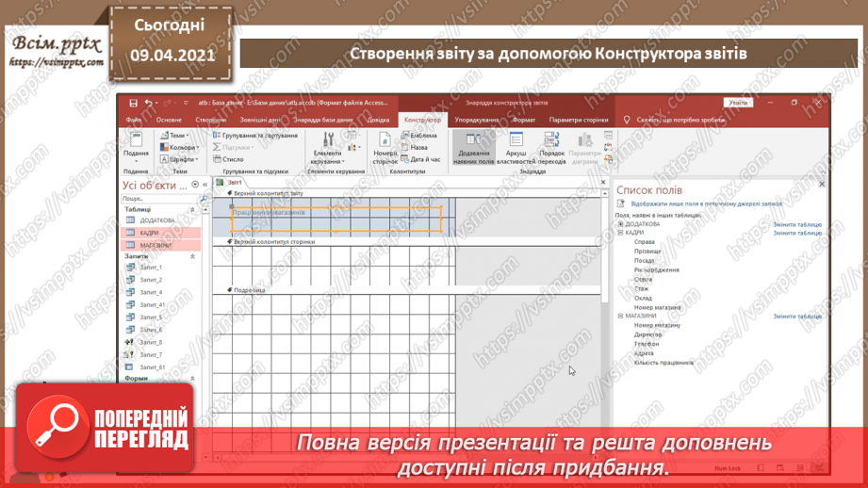The height and width of the screenshot is (488, 868).
Task: Open the Усі об'єкти navigation pane menu arrow
Action: pyautogui.click(x=195, y=185)
